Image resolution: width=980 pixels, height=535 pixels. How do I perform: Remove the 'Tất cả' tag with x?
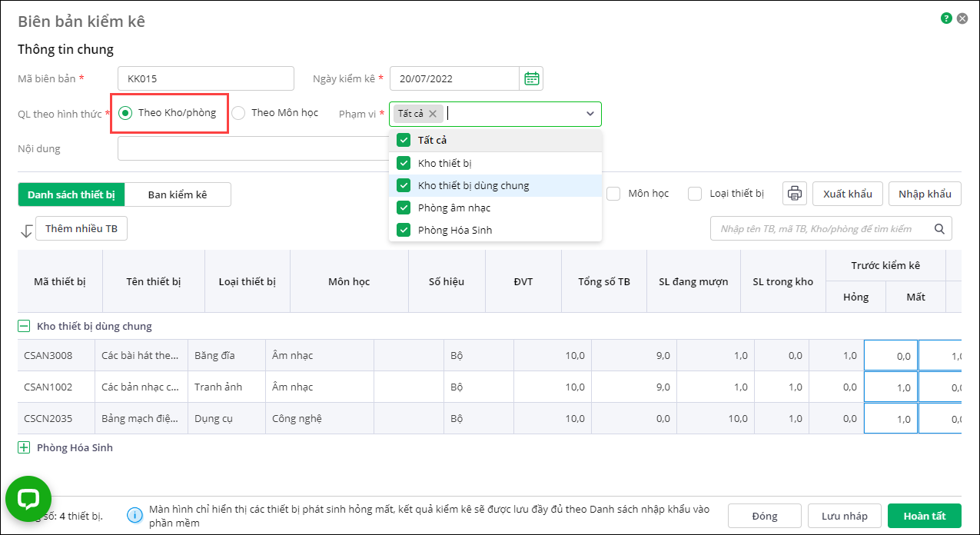tap(433, 114)
